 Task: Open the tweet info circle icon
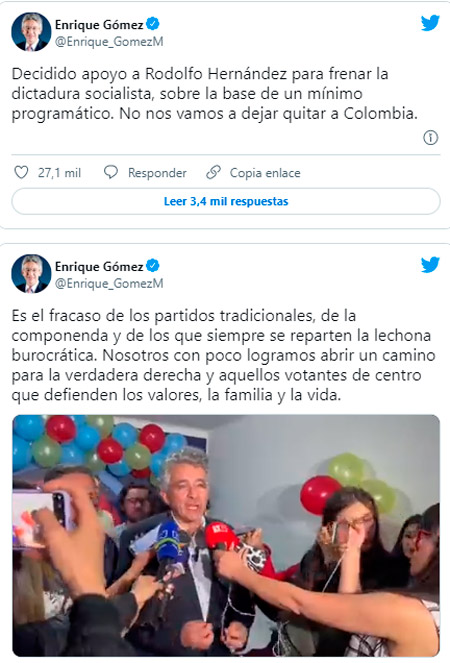pyautogui.click(x=431, y=138)
